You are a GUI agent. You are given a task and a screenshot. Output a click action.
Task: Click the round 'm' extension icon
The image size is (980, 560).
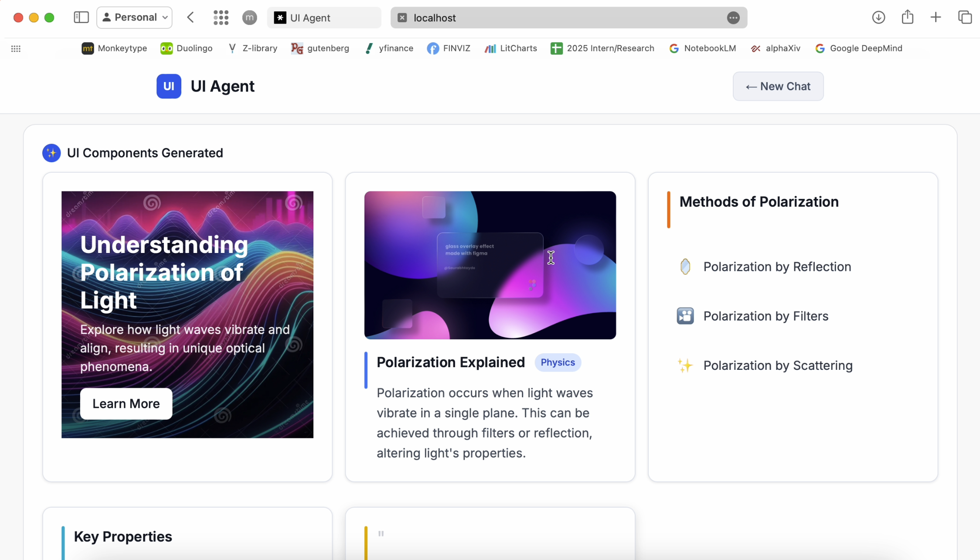[249, 17]
